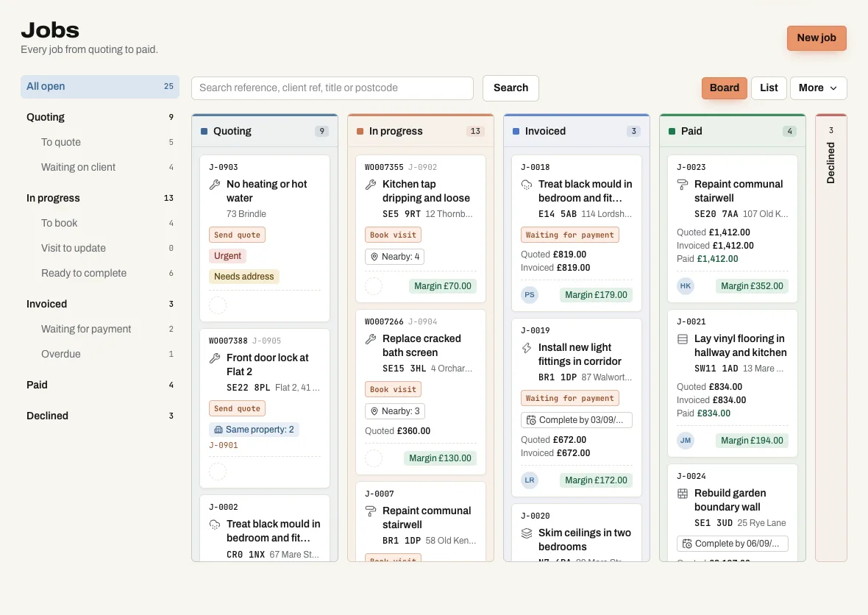Click Margin £130.00 badge
868x615 pixels.
click(440, 458)
